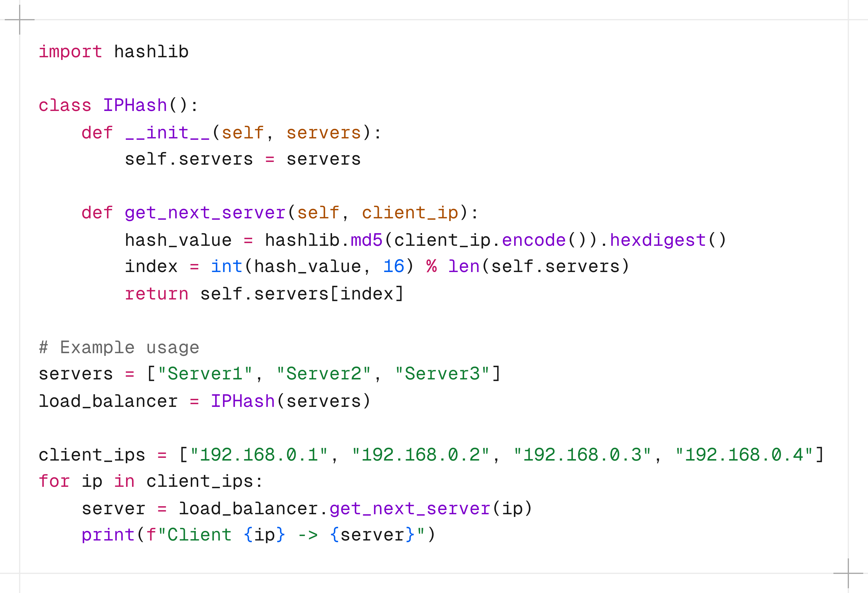The width and height of the screenshot is (868, 593).
Task: Click the print function call
Action: pyautogui.click(x=108, y=535)
